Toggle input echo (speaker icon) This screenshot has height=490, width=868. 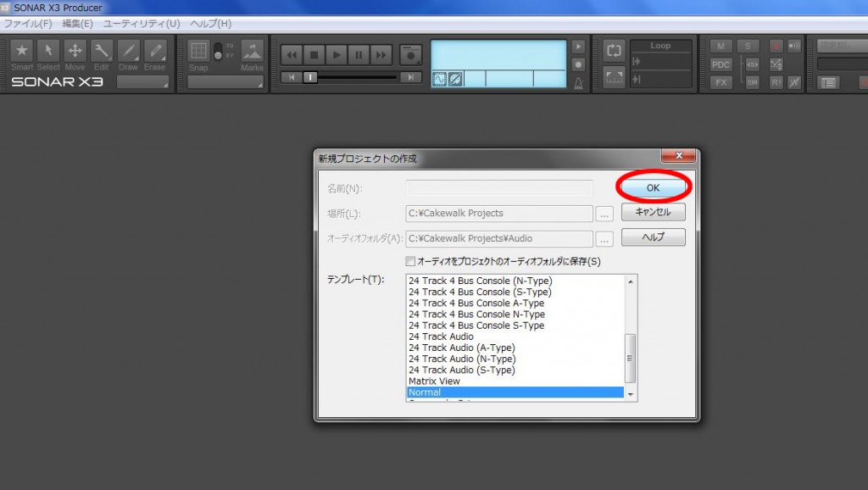tap(794, 47)
